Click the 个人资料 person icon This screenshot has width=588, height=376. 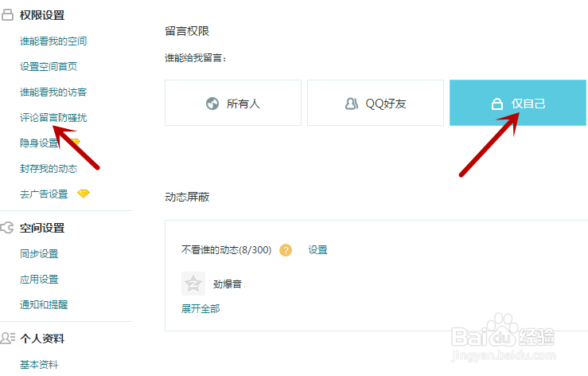click(x=7, y=339)
